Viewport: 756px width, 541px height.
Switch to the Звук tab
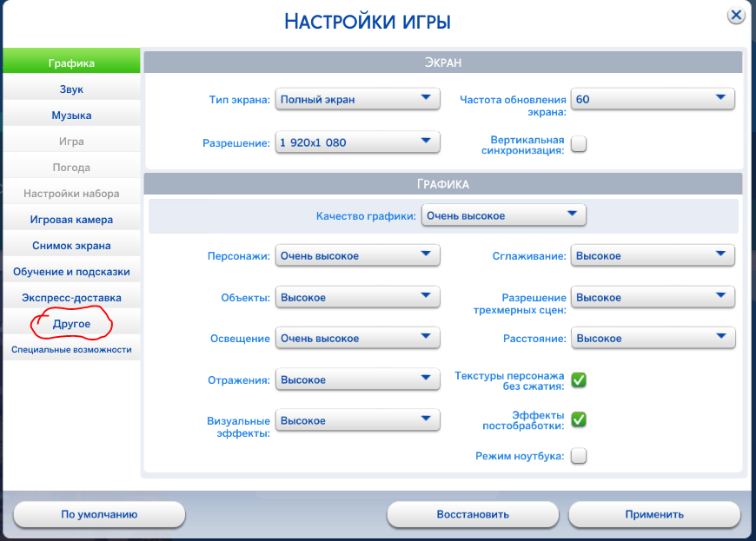(71, 88)
